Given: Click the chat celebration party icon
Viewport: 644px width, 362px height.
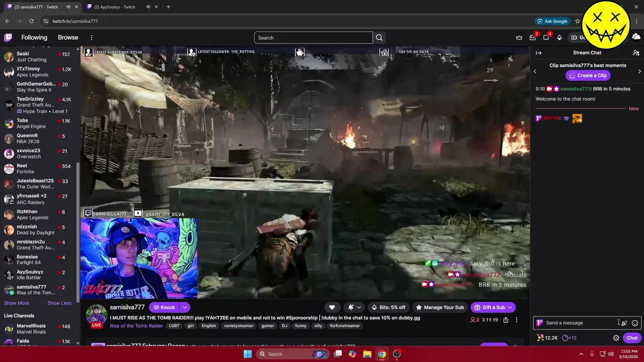Looking at the screenshot, I should pos(624,323).
